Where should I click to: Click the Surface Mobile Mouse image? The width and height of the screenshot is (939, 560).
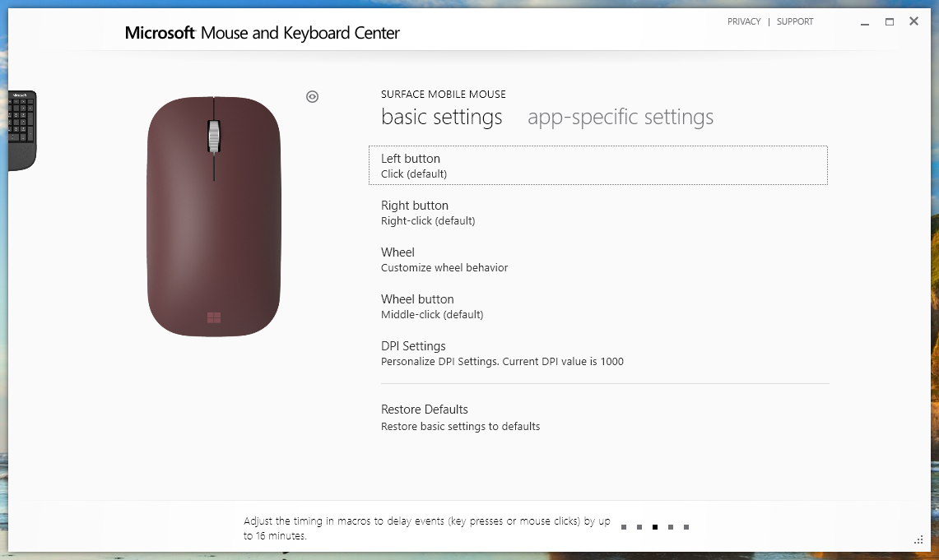coord(213,216)
